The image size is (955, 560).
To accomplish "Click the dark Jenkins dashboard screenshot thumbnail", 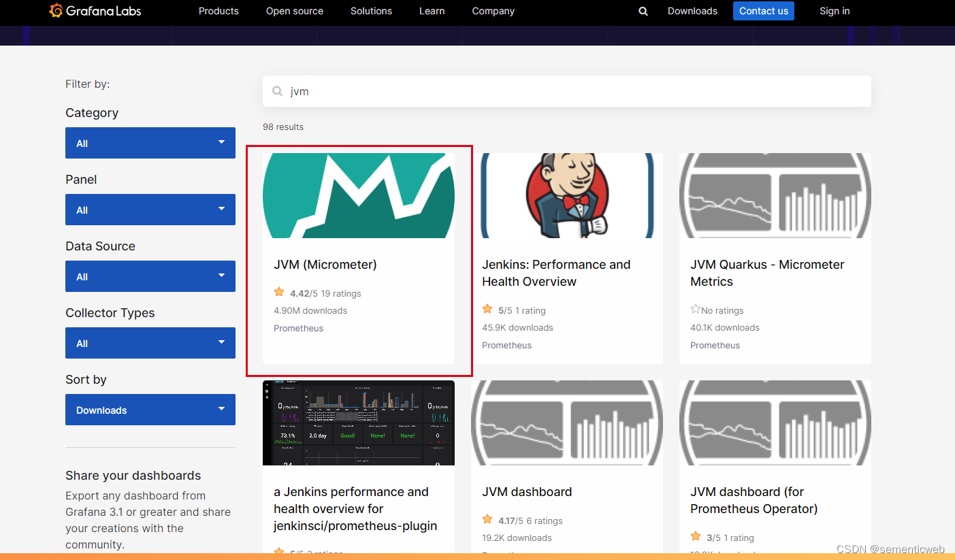I will 359,423.
